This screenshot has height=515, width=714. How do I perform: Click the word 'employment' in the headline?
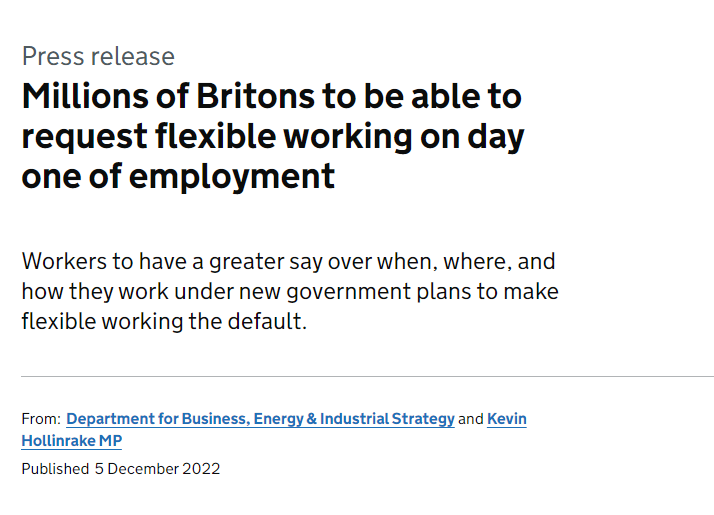232,177
